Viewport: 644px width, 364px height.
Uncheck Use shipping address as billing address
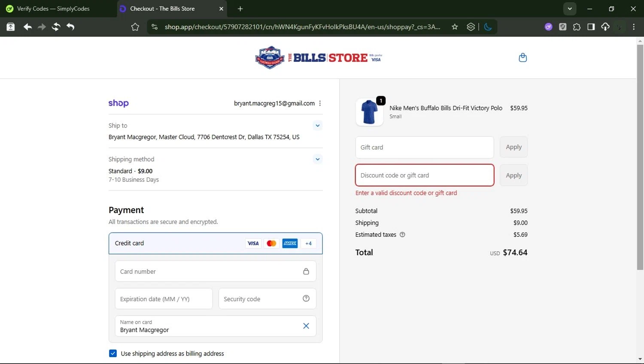pyautogui.click(x=113, y=353)
